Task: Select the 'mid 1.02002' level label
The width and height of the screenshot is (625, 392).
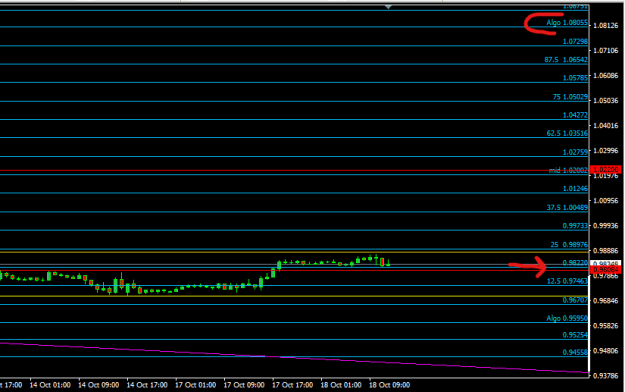Action: point(568,170)
